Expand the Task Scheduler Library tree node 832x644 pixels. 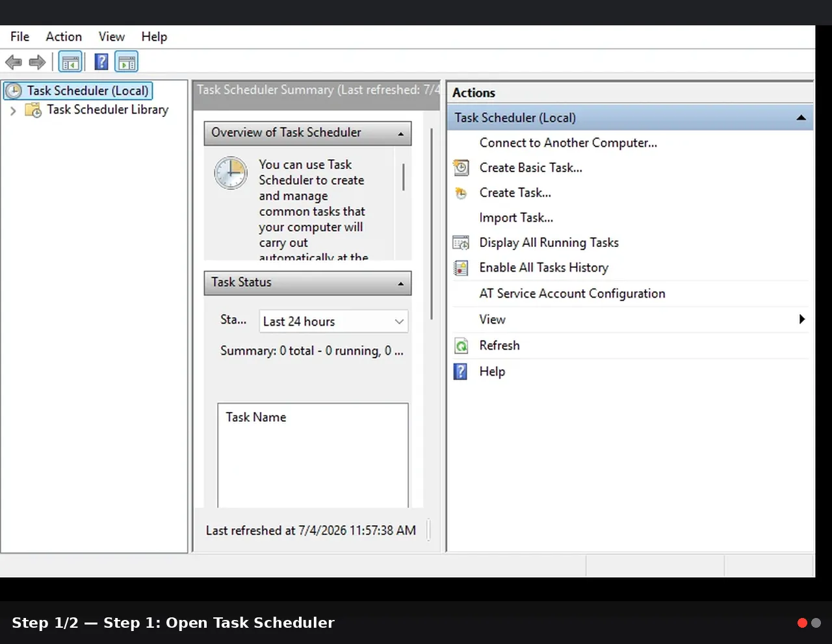13,110
